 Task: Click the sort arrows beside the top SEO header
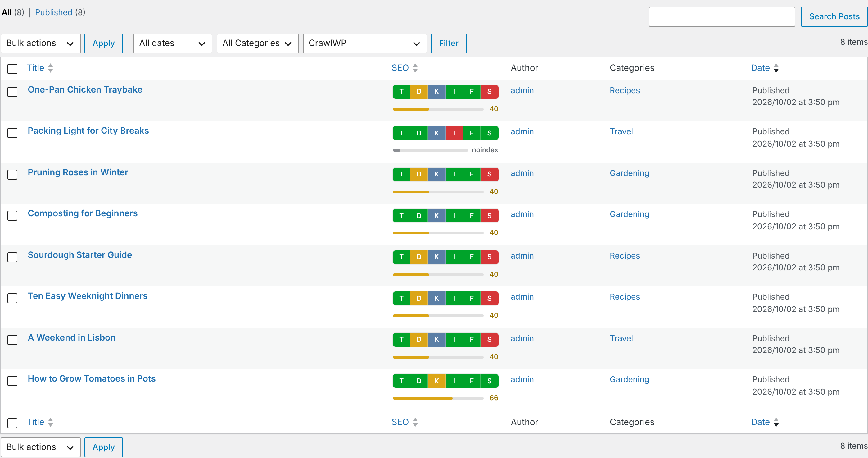(x=415, y=68)
